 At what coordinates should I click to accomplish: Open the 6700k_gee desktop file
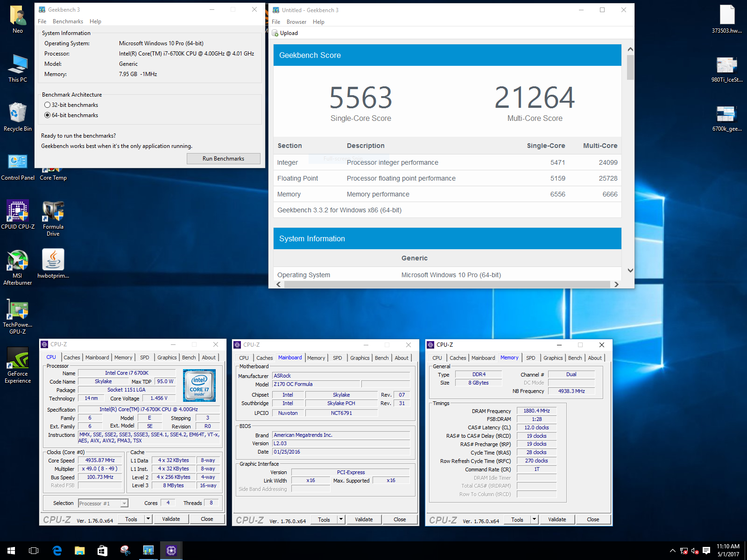[x=727, y=118]
